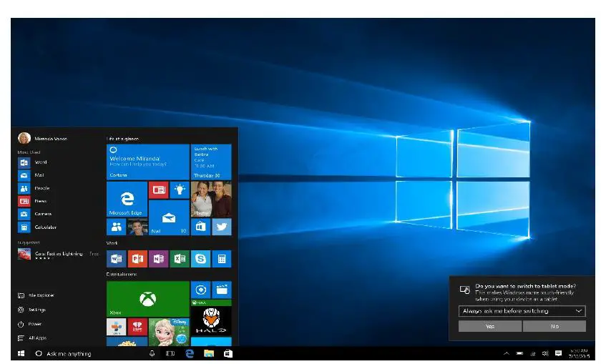601x364 pixels.
Task: Open File Explorer from the taskbar
Action: pos(209,354)
